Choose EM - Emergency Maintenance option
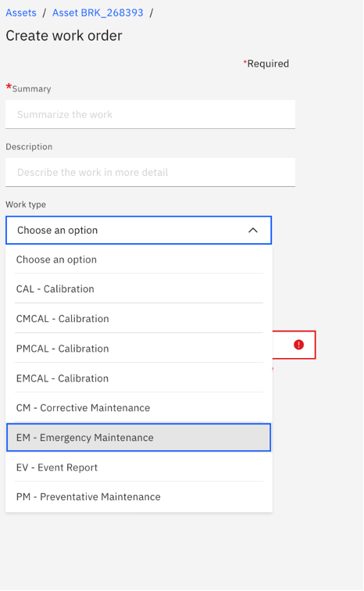The image size is (364, 591). point(139,438)
